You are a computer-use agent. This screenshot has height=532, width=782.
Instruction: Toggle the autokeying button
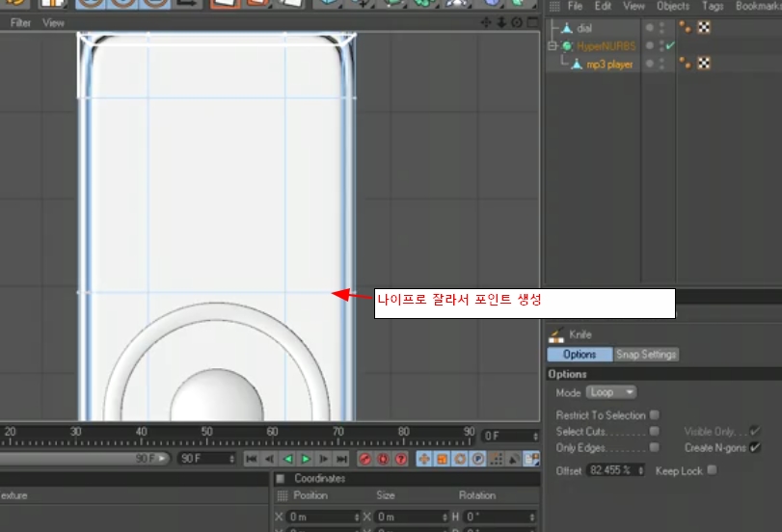click(383, 459)
